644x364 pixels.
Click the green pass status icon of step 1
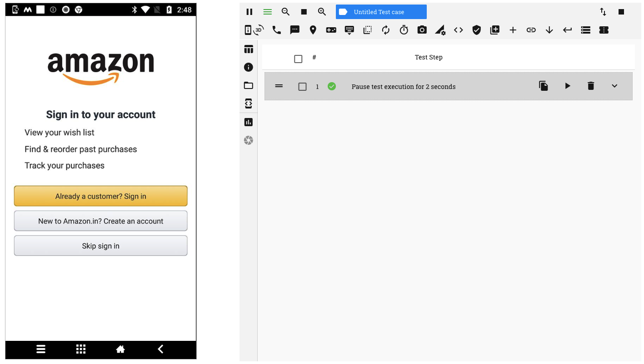pyautogui.click(x=332, y=86)
